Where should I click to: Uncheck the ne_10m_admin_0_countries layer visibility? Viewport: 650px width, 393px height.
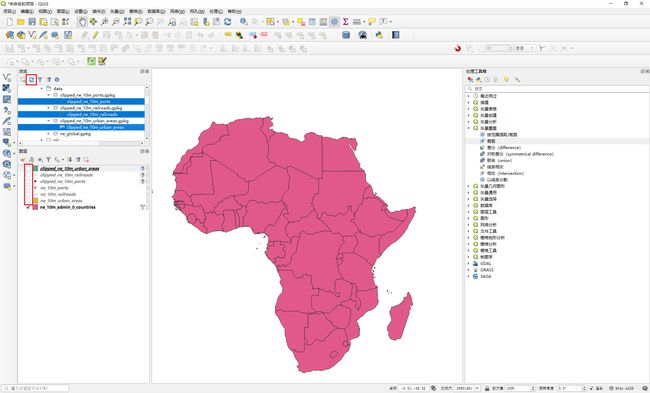tap(28, 207)
